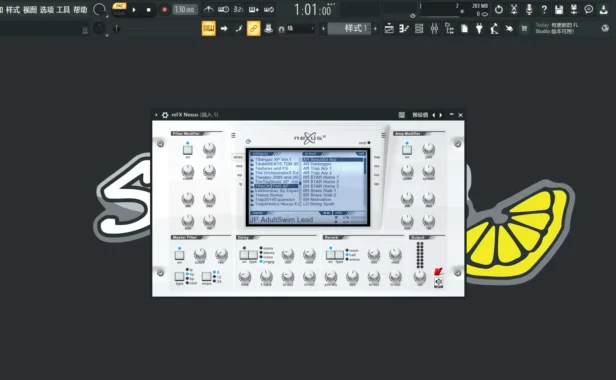This screenshot has height=380, width=616.
Task: Switch to the library tab in Nexus
Action: [238, 157]
